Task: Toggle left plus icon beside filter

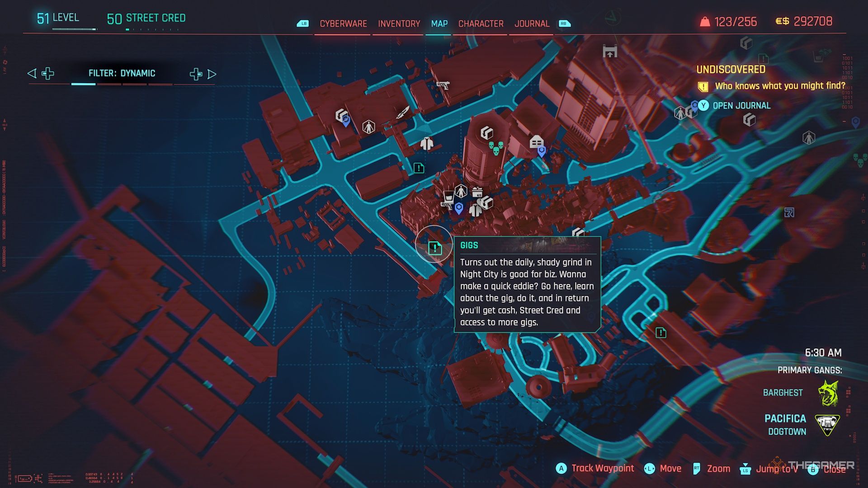Action: click(x=48, y=73)
